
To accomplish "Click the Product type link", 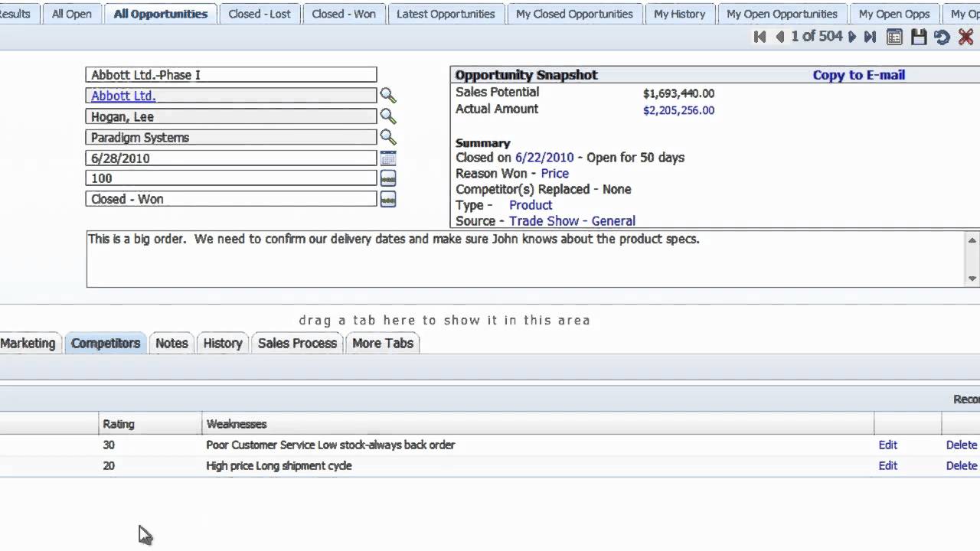I will click(531, 205).
